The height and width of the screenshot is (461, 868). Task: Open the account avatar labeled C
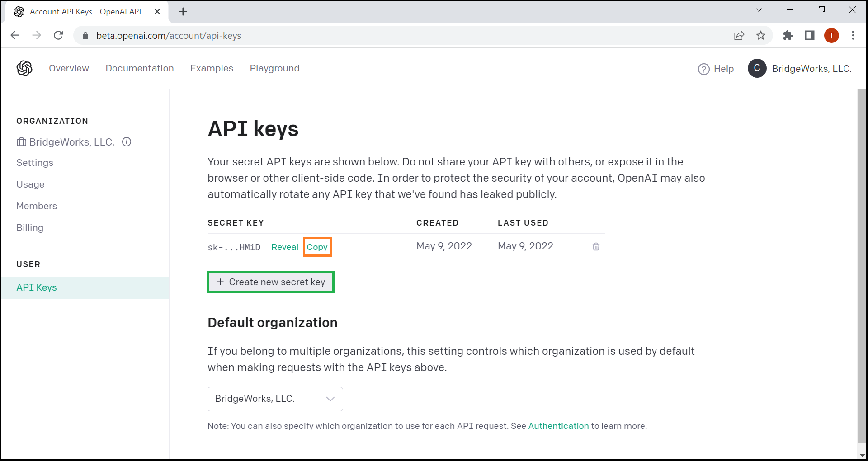coord(757,68)
